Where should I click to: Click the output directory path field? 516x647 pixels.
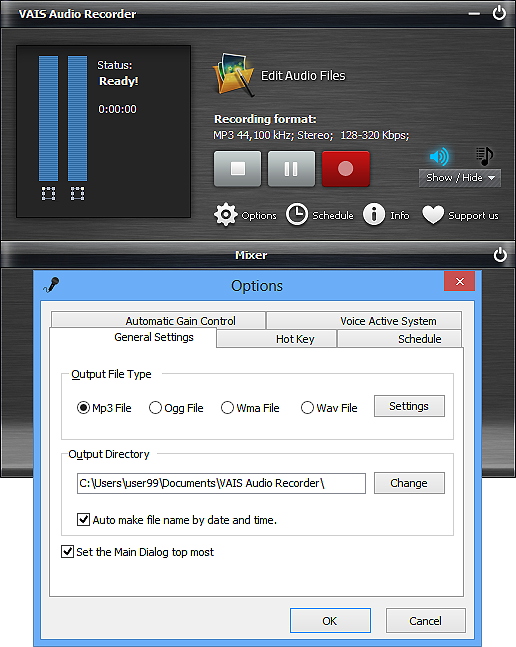coord(221,483)
